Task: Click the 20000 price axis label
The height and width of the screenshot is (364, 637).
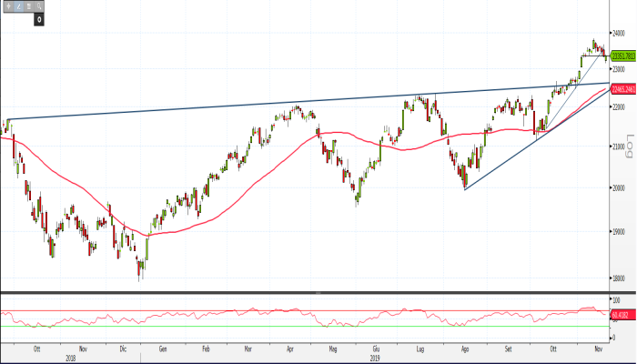Action: [x=621, y=188]
